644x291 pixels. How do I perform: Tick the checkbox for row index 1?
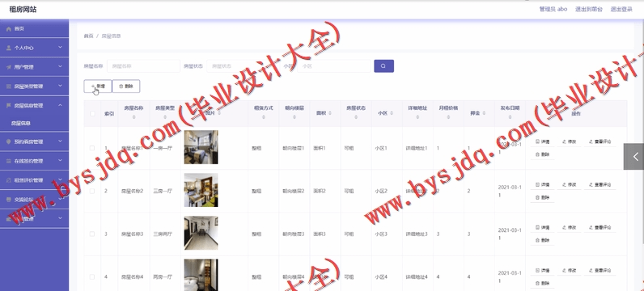click(92, 148)
